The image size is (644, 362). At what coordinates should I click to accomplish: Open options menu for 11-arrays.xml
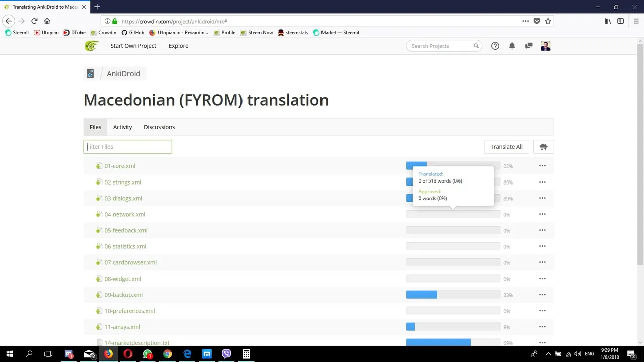coord(542,327)
